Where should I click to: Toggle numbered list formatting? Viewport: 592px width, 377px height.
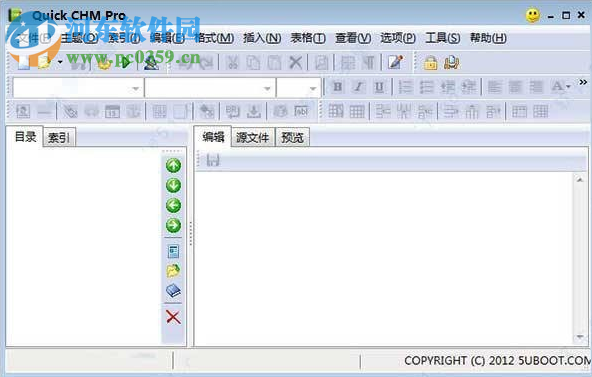coord(405,87)
